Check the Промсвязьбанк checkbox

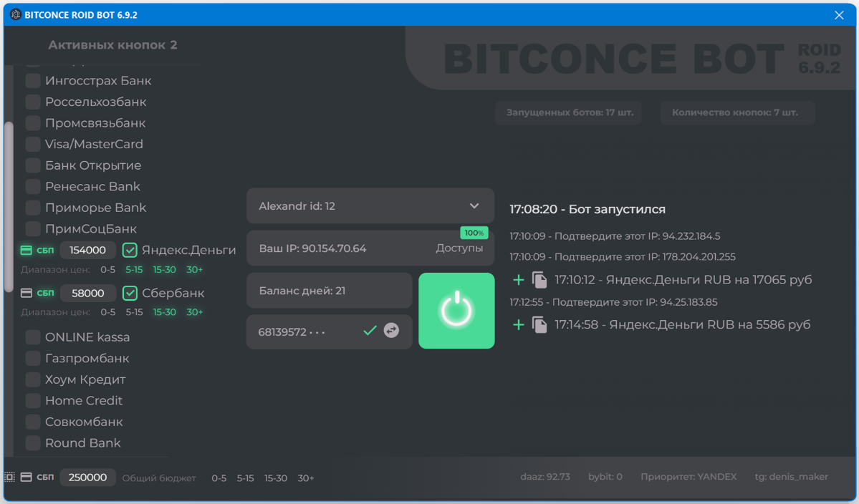pyautogui.click(x=33, y=123)
